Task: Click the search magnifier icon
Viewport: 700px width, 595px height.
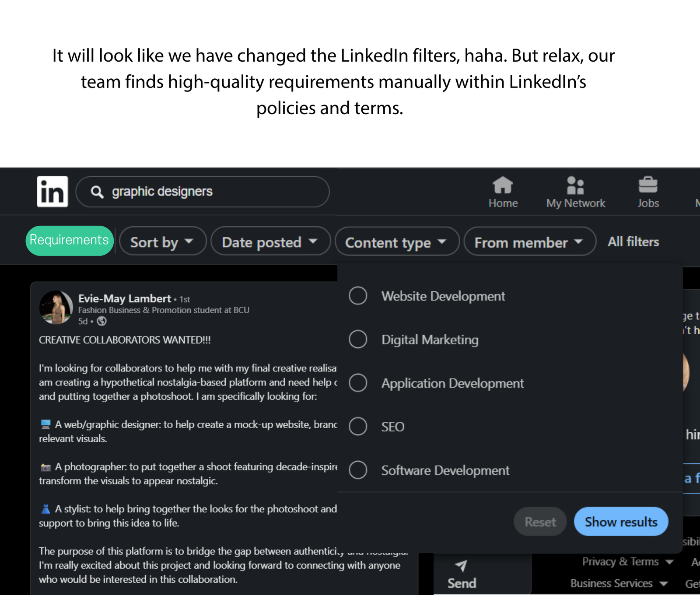Action: coord(97,192)
